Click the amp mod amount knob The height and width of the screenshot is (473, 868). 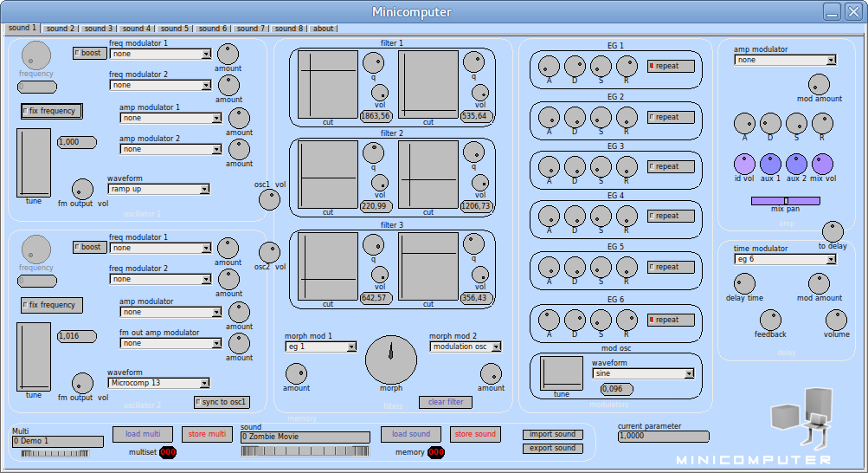click(x=819, y=85)
